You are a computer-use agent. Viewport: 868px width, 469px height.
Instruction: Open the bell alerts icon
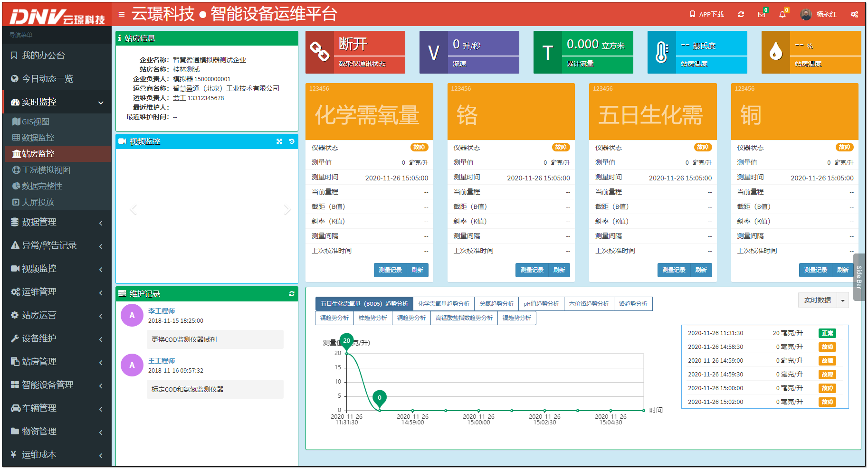[x=782, y=14]
